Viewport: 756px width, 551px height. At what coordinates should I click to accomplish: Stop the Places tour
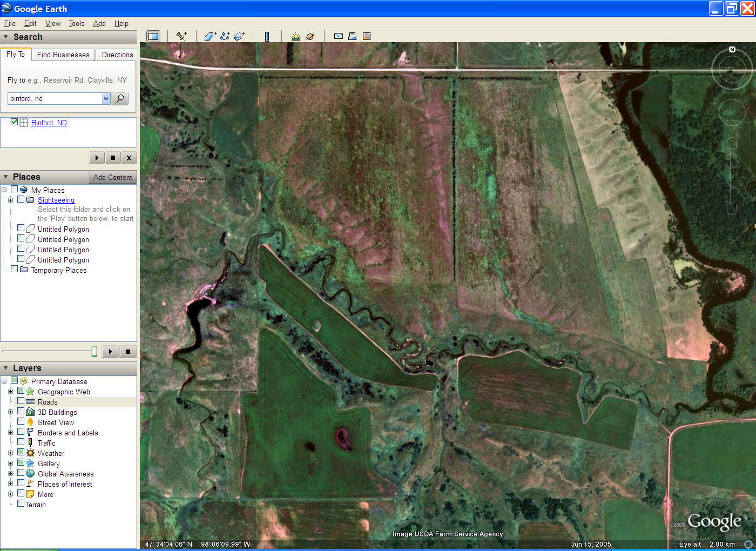point(128,352)
